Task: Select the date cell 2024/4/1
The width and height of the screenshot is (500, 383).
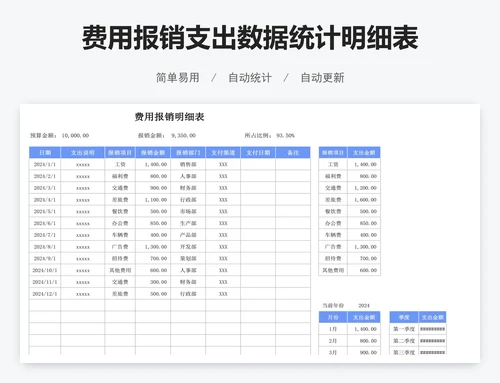Action: pos(45,200)
